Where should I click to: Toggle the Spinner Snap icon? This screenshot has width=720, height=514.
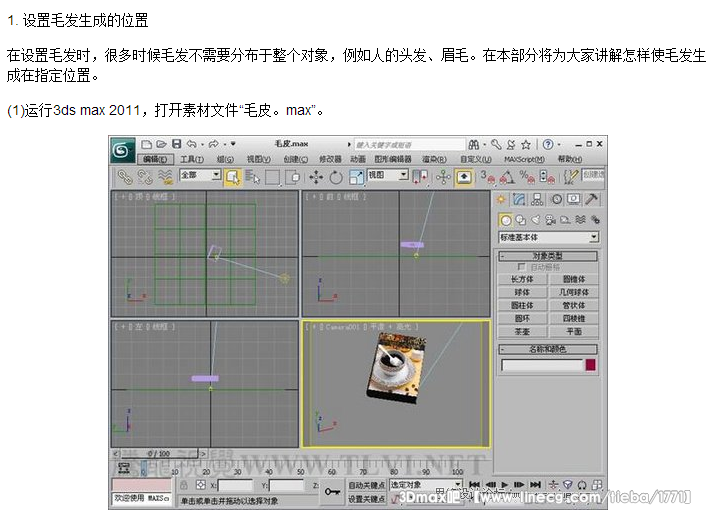tap(547, 177)
